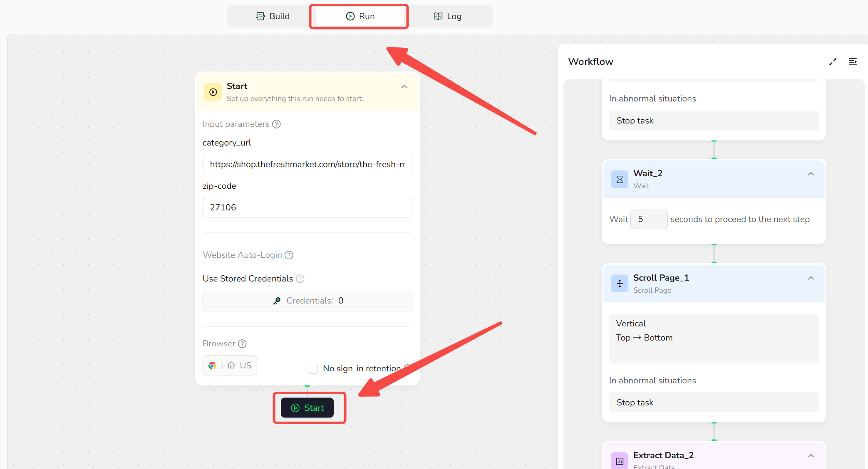Open the Log tab
The image size is (868, 469).
tap(448, 16)
